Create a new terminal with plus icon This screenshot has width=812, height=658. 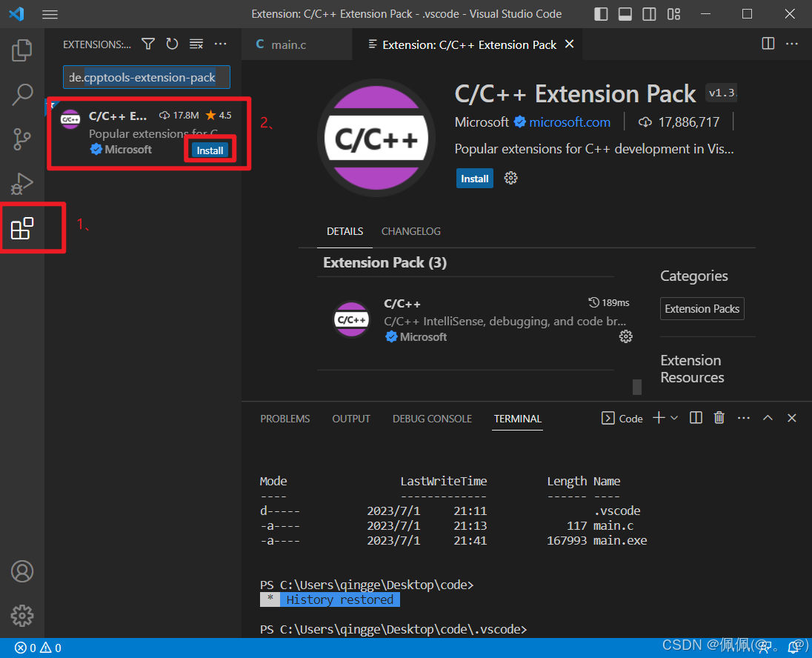[x=659, y=418]
